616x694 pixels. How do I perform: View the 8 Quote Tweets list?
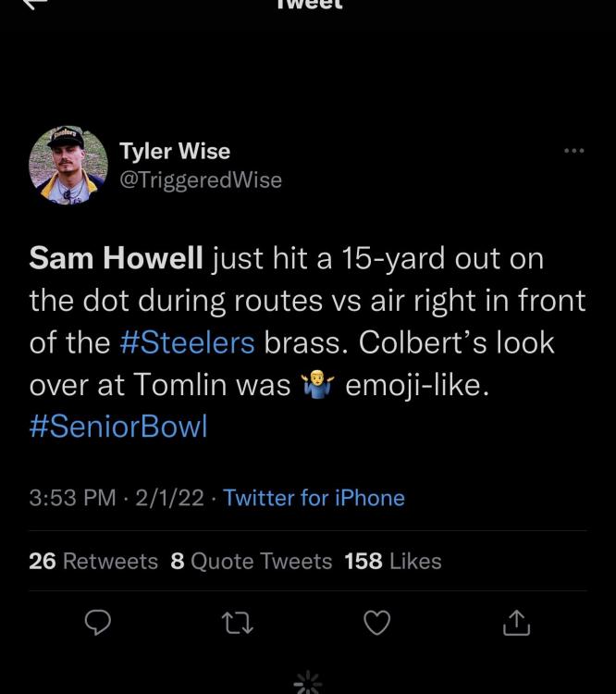(252, 561)
